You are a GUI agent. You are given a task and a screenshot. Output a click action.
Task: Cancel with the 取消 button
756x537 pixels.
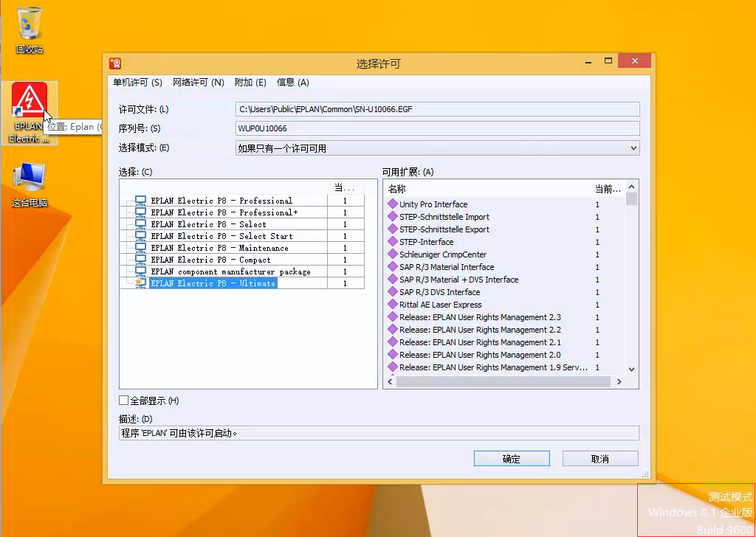coord(600,459)
